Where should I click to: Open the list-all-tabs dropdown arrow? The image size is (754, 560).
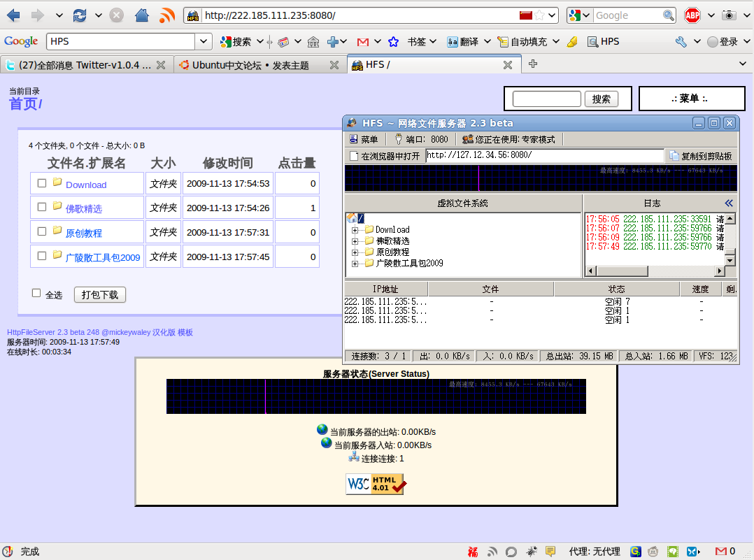(743, 64)
